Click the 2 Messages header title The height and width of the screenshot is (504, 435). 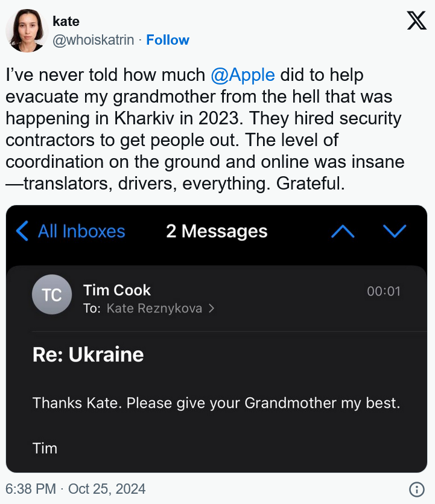pos(217,231)
